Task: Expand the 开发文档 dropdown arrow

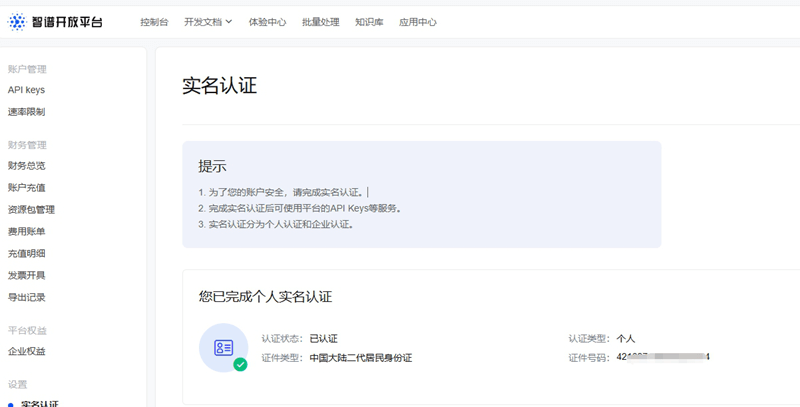Action: (229, 21)
